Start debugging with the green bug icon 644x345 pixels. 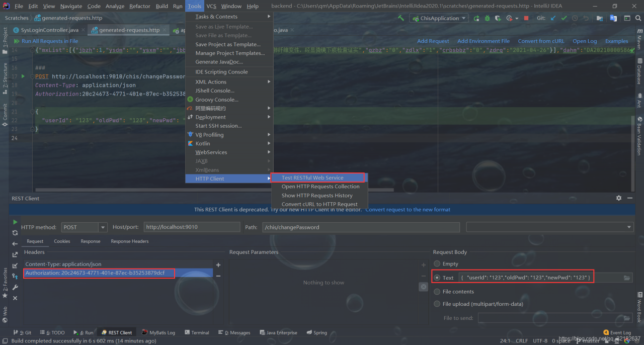click(488, 18)
